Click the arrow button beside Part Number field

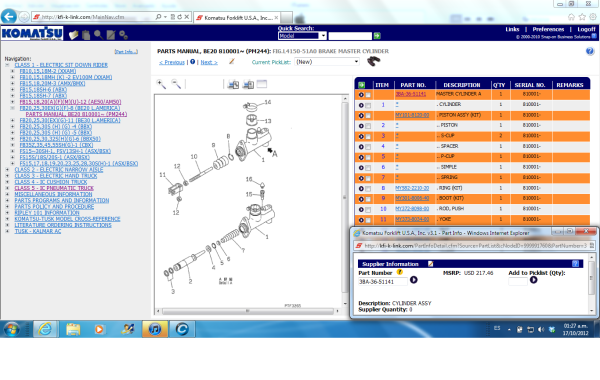[414, 280]
